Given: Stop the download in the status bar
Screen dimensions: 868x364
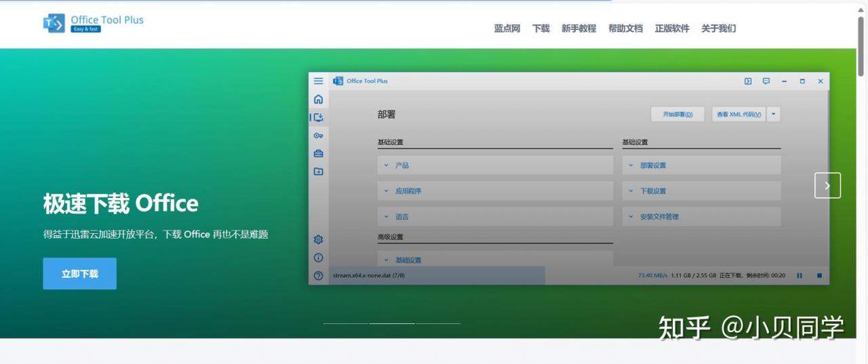Looking at the screenshot, I should coord(819,275).
